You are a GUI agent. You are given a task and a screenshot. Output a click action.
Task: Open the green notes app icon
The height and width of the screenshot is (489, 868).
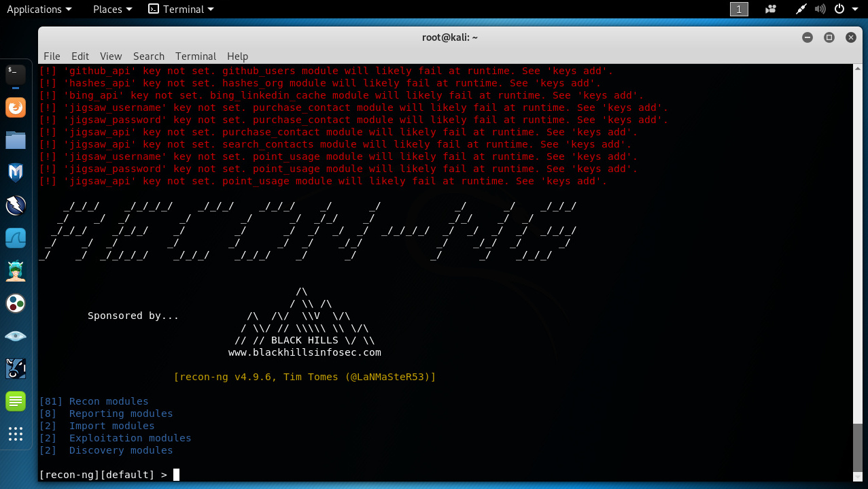16,401
